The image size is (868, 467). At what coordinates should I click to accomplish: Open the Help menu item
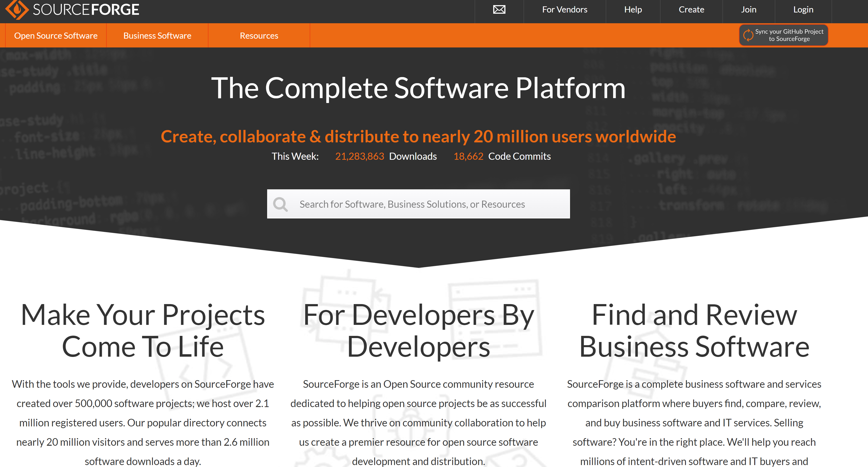[x=633, y=10]
